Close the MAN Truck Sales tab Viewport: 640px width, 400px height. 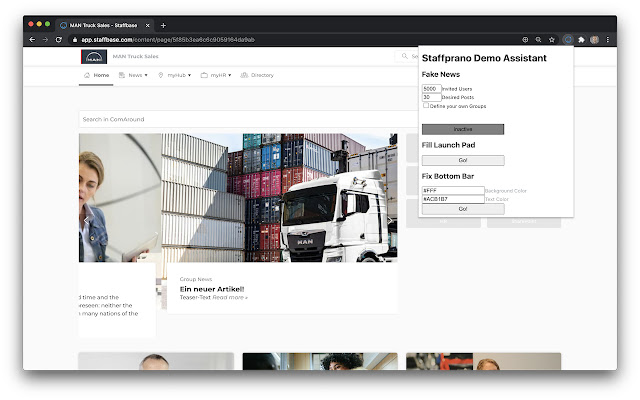click(147, 25)
